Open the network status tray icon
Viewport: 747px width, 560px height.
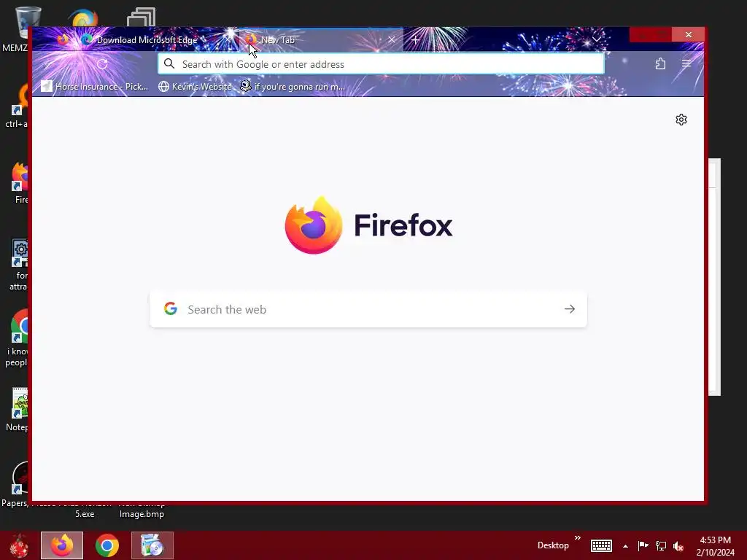point(661,545)
